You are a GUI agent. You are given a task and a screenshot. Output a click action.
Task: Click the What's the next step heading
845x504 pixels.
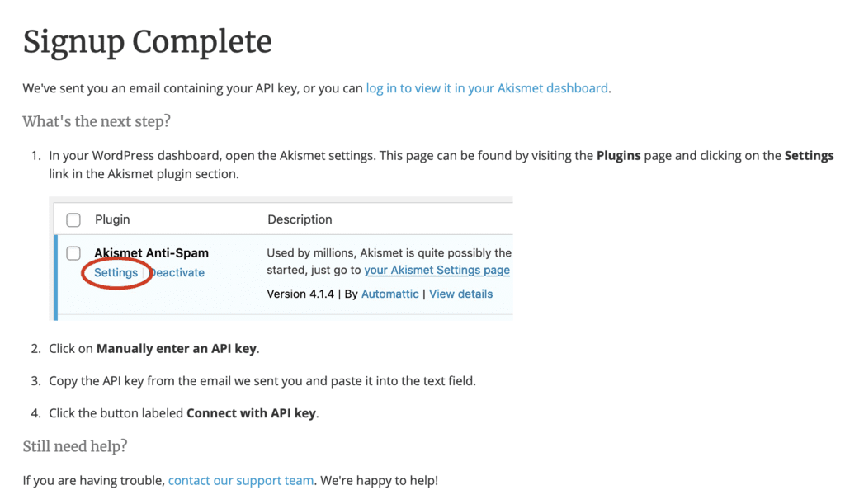pyautogui.click(x=97, y=121)
